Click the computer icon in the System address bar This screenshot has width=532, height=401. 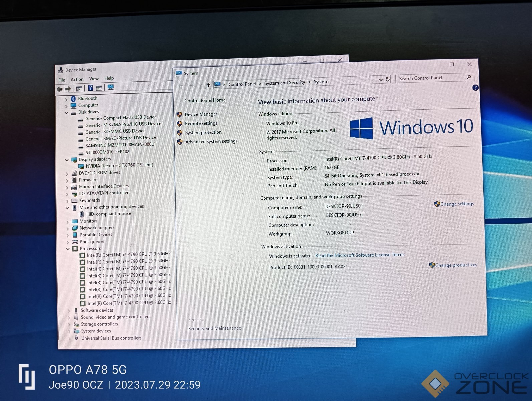218,84
